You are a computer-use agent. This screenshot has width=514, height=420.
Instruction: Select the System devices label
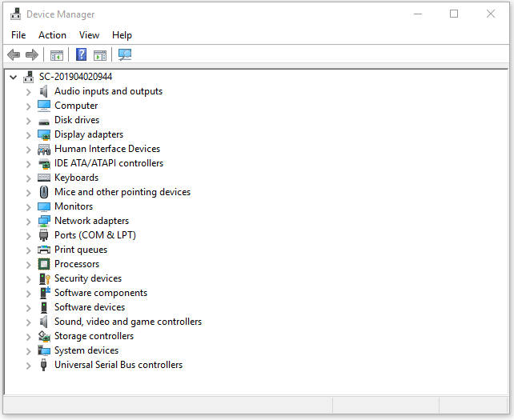pos(86,350)
